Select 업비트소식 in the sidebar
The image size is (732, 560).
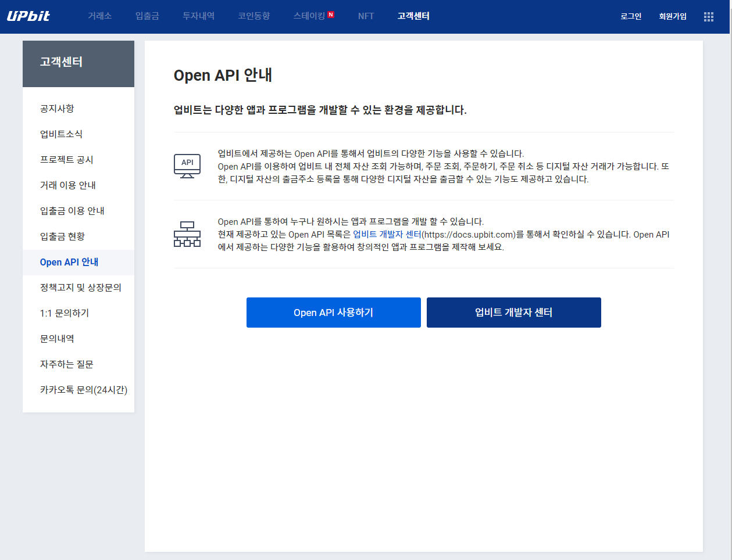(78, 134)
